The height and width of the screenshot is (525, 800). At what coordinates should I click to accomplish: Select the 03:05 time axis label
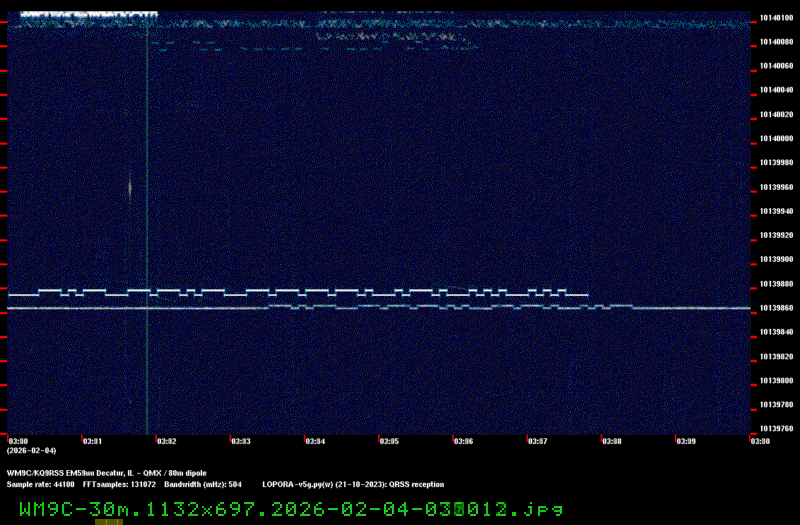(x=389, y=440)
